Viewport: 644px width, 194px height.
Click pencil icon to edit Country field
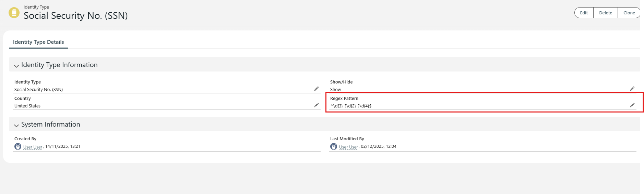[x=317, y=105]
